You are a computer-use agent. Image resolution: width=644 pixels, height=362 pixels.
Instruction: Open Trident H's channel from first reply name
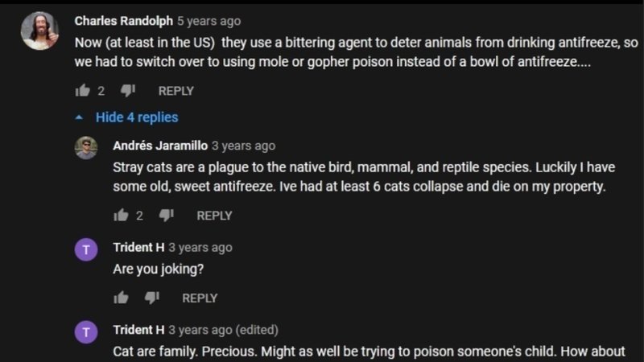(x=138, y=247)
